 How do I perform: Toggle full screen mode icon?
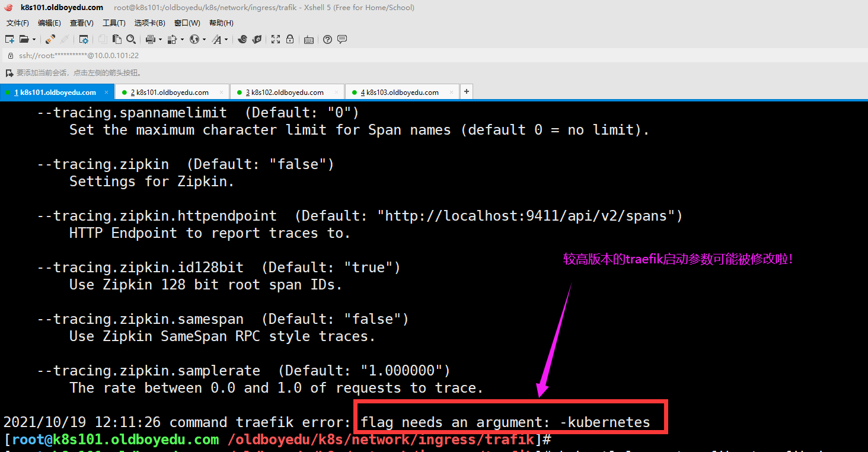pos(276,40)
